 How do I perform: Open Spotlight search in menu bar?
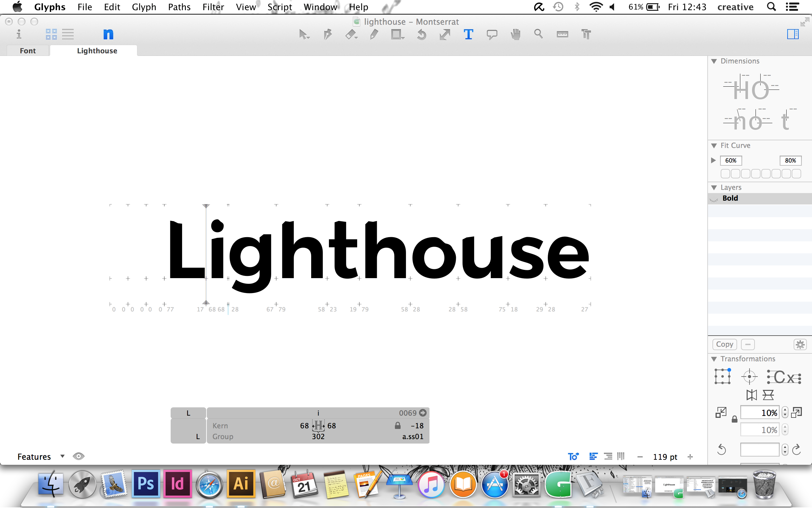[771, 7]
